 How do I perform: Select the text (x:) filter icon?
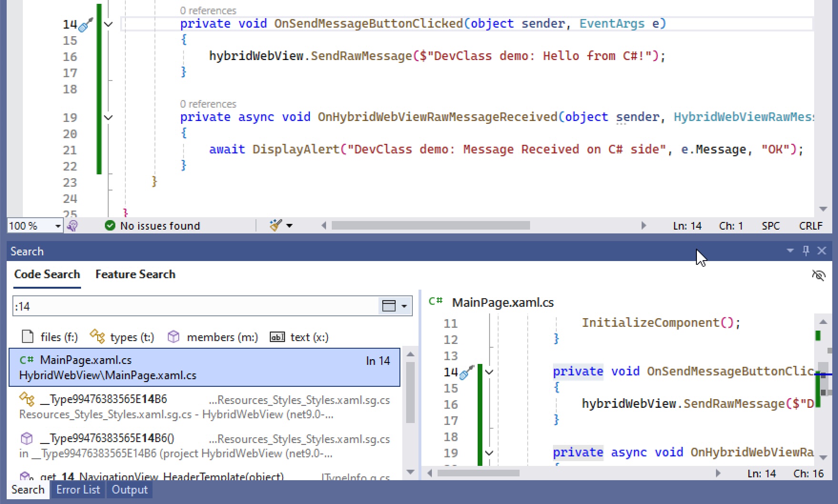(276, 337)
